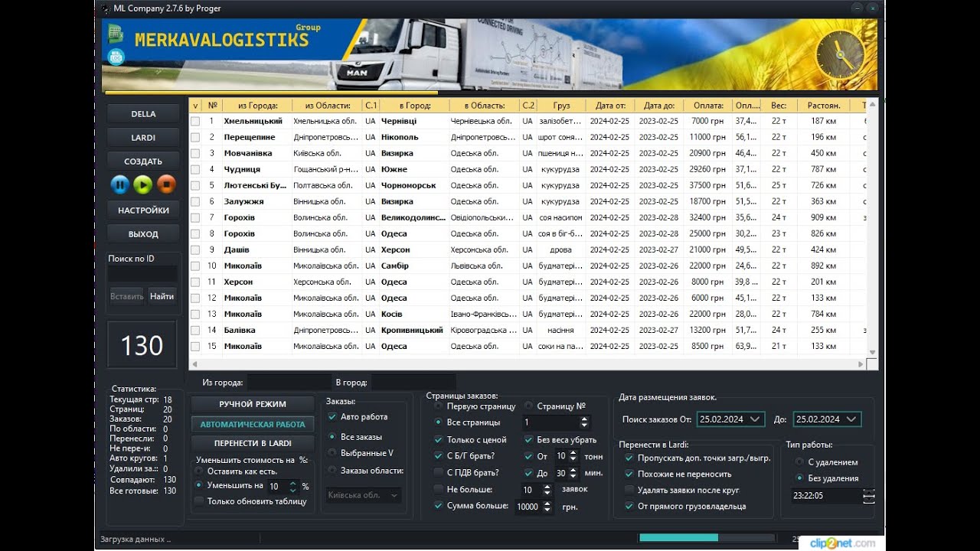Click the table horizontal scrollbar right arrow
The height and width of the screenshot is (551, 980).
pos(861,364)
